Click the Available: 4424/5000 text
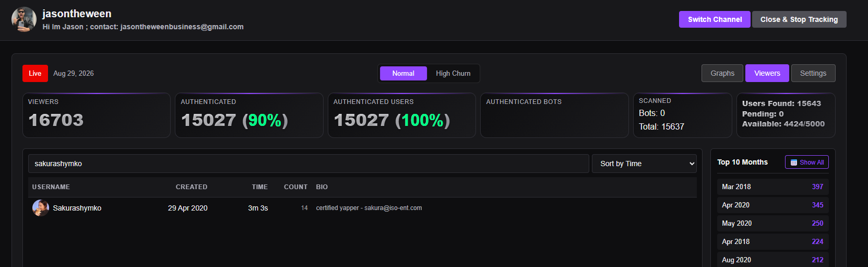Viewport: 868px width, 267px height. click(x=783, y=124)
